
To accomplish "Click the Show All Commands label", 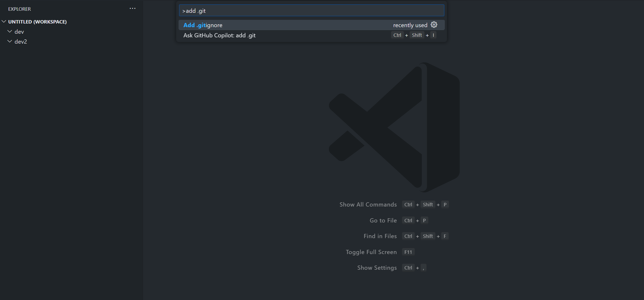I will [368, 205].
